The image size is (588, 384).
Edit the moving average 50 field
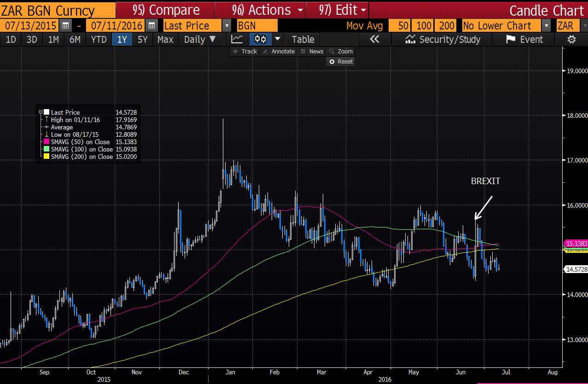tap(399, 26)
